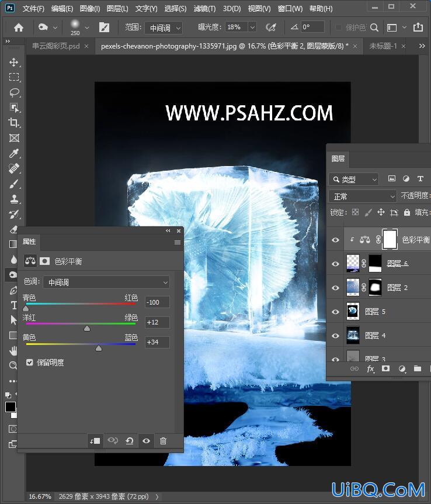Create new group folder in Layers panel
Screen dimensions: 431x504
[x=418, y=369]
